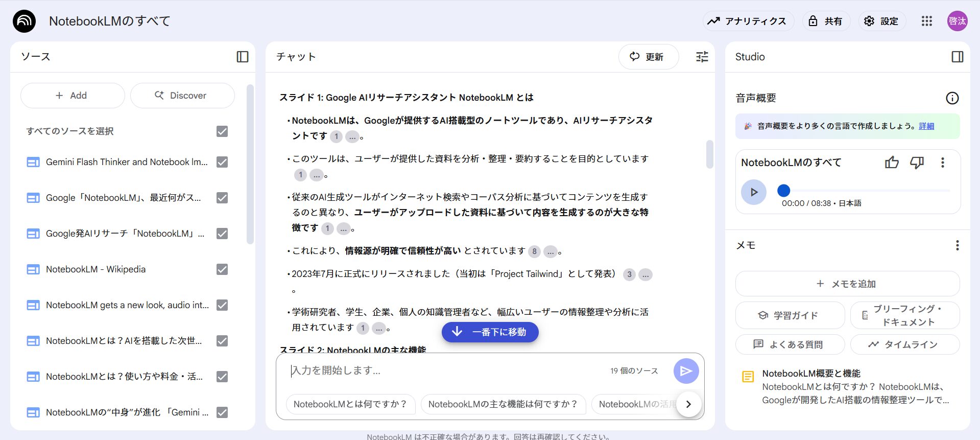Uncheck NotebookLMとは？使い方や料金 checkbox
This screenshot has height=440, width=980.
coord(222,377)
